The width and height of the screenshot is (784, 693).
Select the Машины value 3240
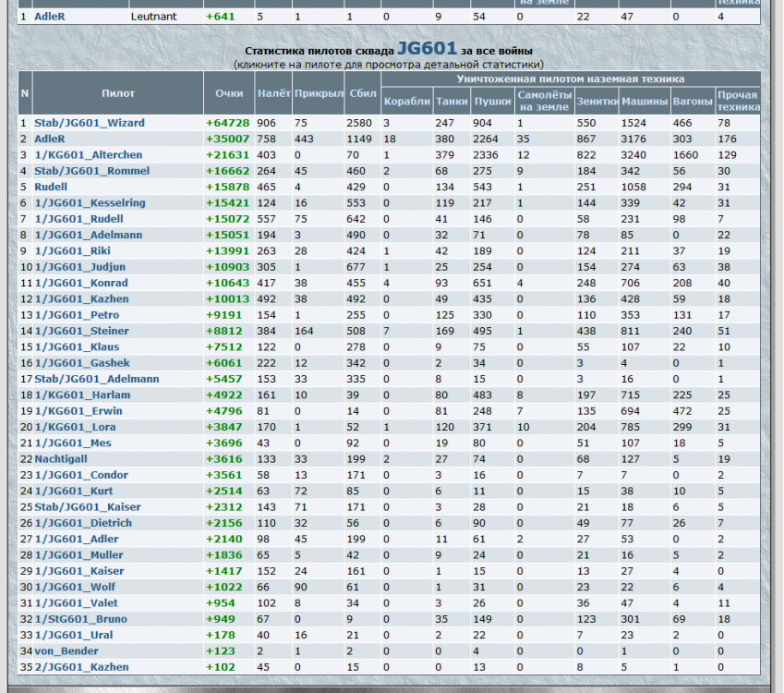point(633,155)
